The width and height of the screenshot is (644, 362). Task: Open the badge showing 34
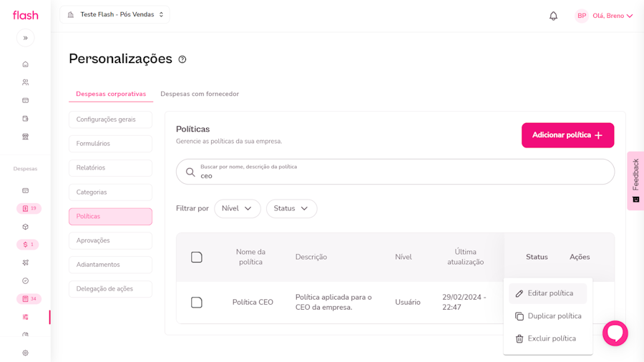tap(29, 299)
